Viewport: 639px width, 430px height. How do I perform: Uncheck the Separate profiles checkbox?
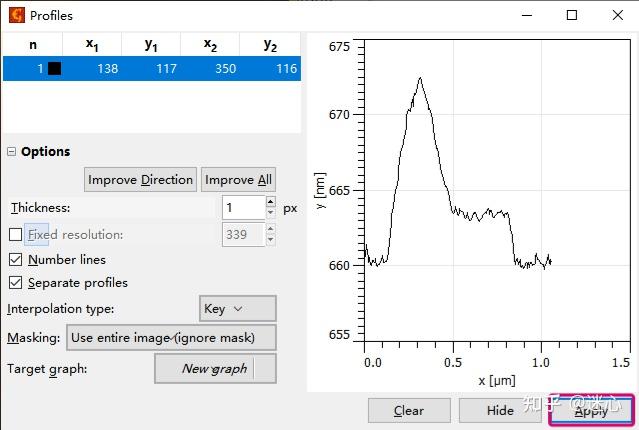tap(15, 283)
